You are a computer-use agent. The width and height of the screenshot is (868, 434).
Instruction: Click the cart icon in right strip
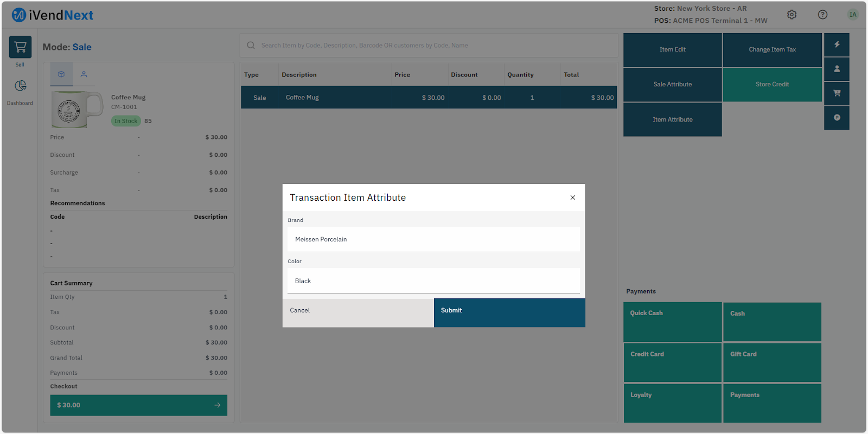(837, 93)
